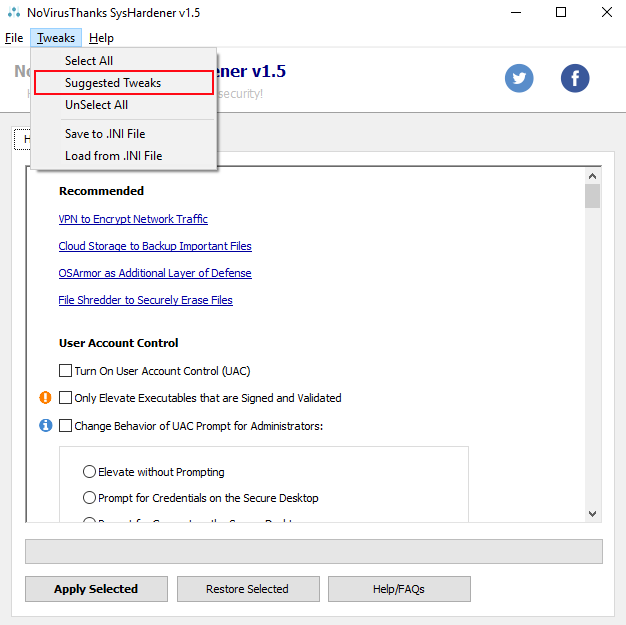This screenshot has width=626, height=625.
Task: Open OSArmor as Additional Layer of Defense link
Action: point(155,273)
